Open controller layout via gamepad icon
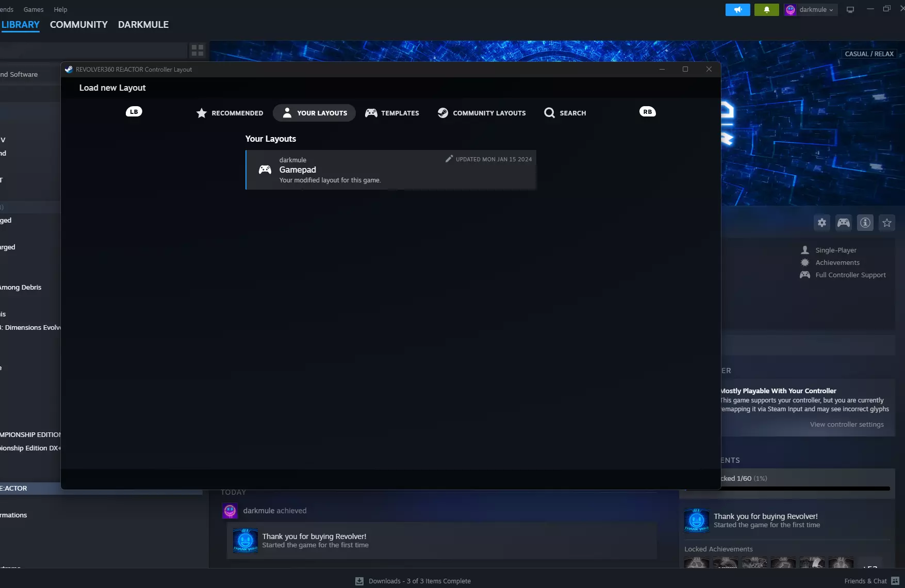905x588 pixels. (x=844, y=223)
